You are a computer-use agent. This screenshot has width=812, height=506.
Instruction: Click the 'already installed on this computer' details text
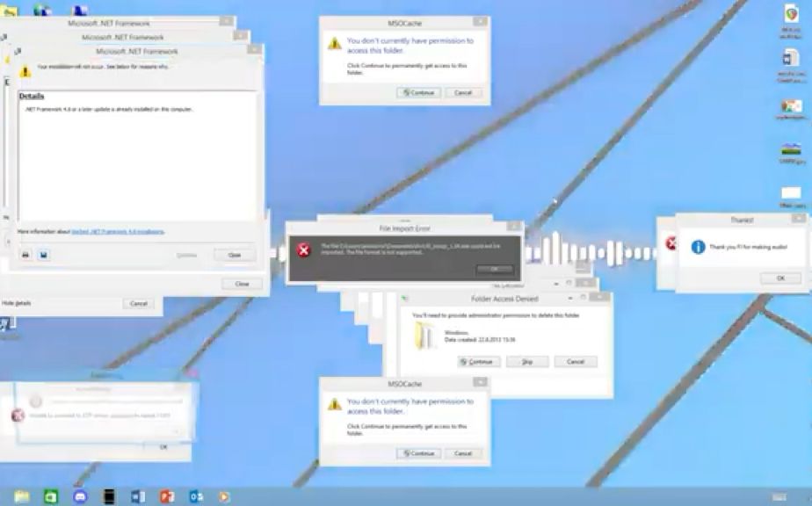coord(109,109)
